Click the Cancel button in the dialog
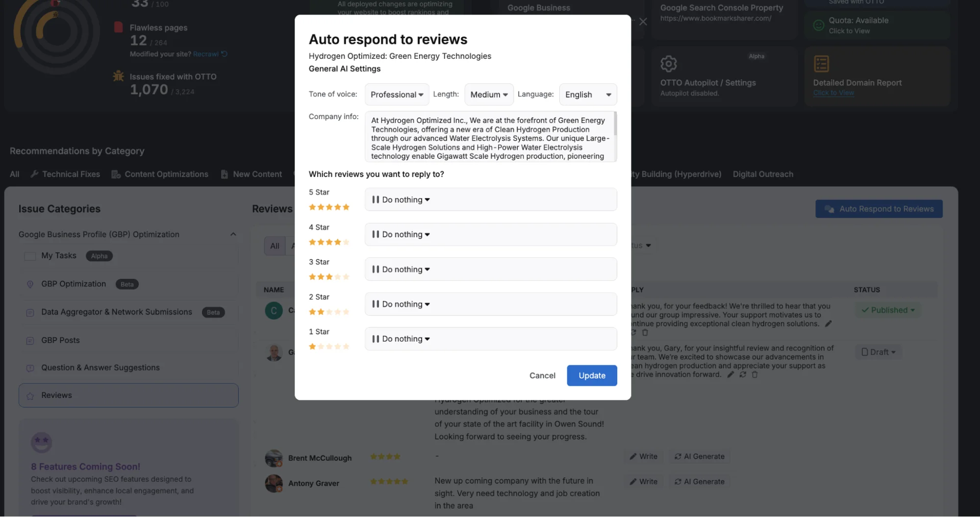Image resolution: width=980 pixels, height=517 pixels. coord(542,375)
